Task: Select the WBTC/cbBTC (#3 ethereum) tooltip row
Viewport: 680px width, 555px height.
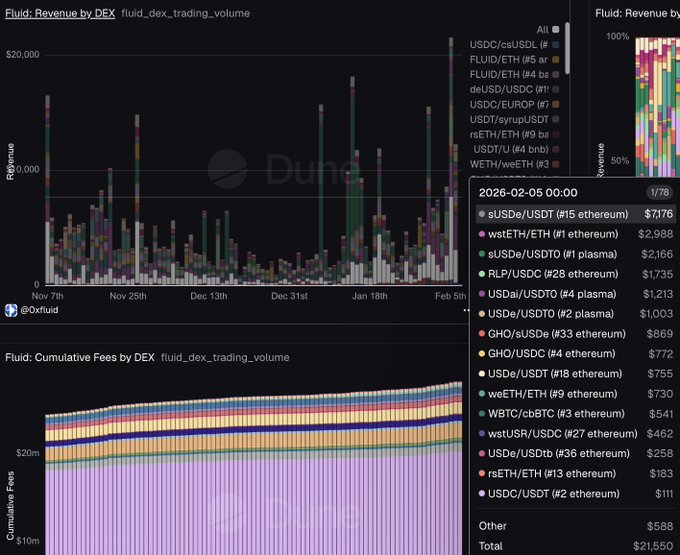Action: point(575,414)
